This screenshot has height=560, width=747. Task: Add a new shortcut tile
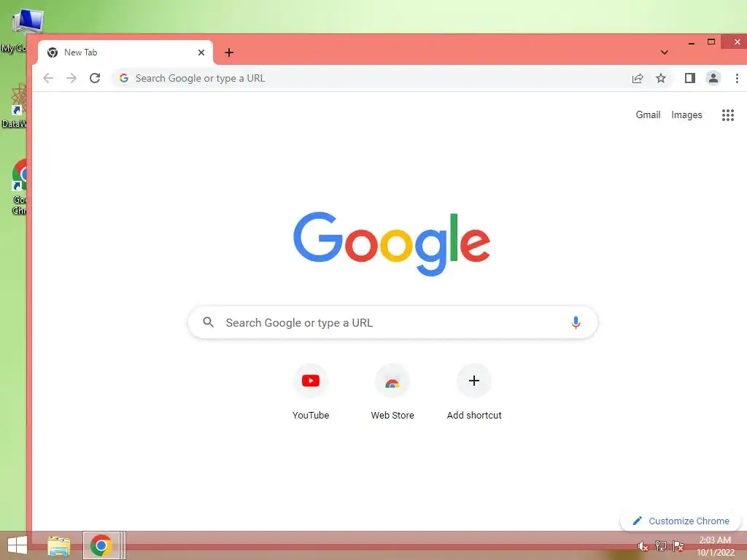[474, 393]
